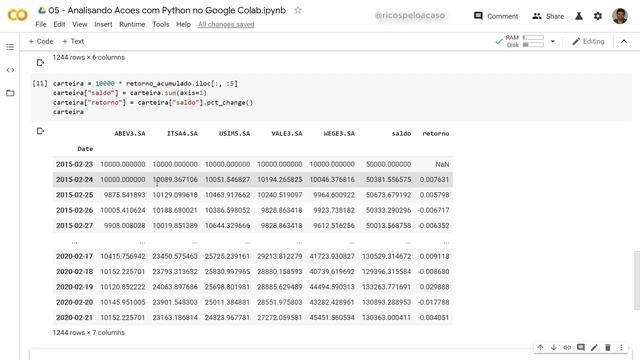Add a new Text cell

coord(73,41)
